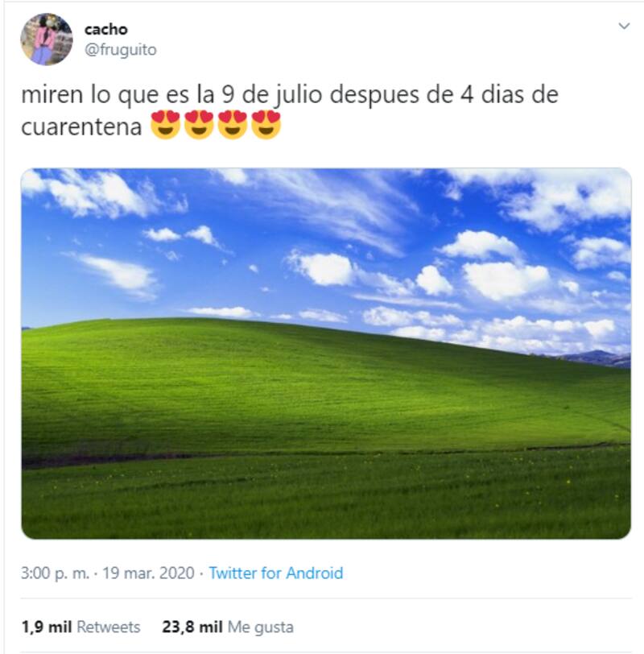Click the 1,9 mil retweet count
The image size is (644, 654).
point(47,627)
